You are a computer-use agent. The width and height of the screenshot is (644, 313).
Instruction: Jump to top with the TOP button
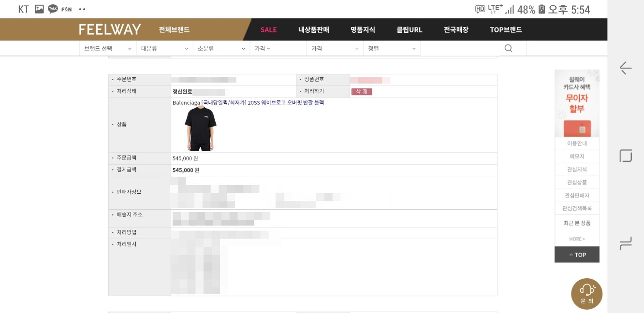click(577, 255)
